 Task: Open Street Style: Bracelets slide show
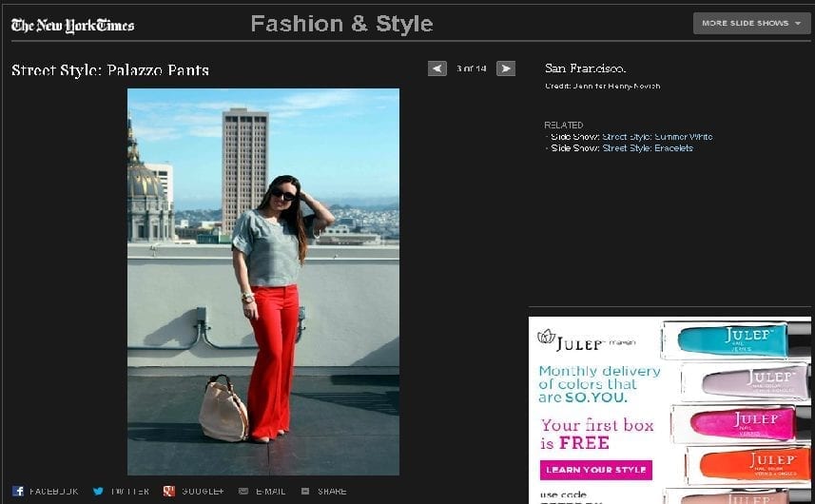point(647,148)
